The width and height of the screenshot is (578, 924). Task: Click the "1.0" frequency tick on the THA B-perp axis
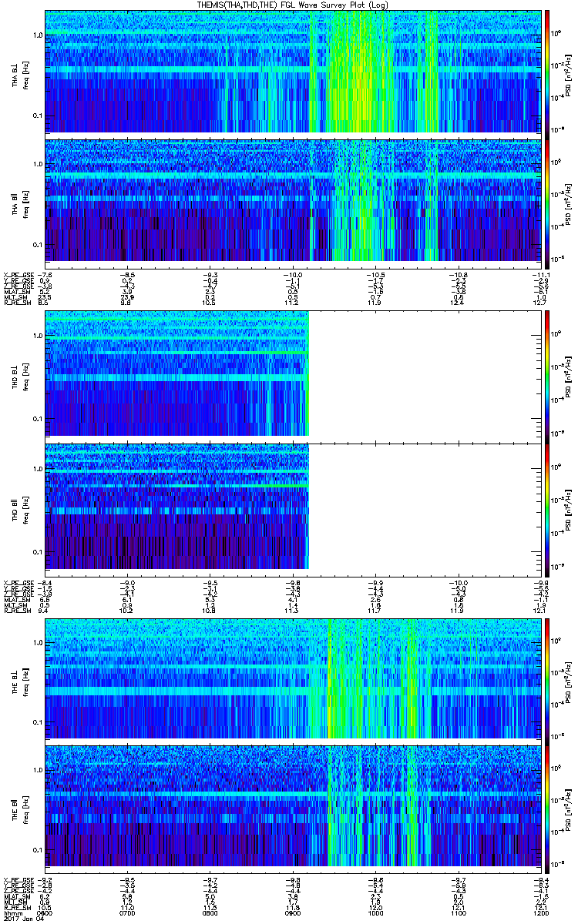(38, 36)
